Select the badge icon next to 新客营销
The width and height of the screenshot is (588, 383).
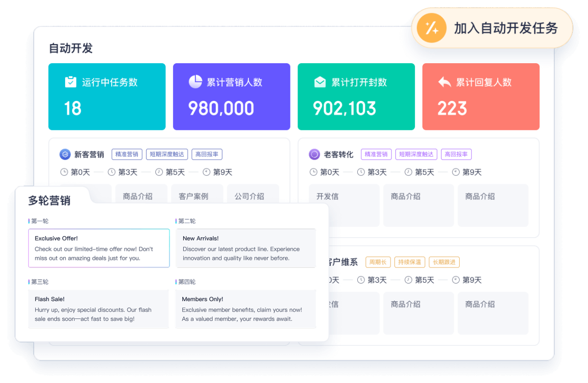point(65,154)
